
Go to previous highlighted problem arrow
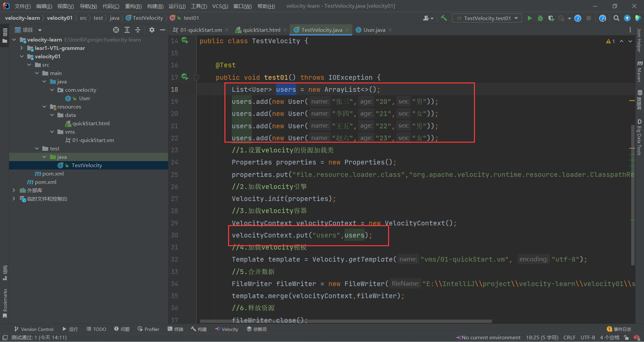pyautogui.click(x=622, y=41)
